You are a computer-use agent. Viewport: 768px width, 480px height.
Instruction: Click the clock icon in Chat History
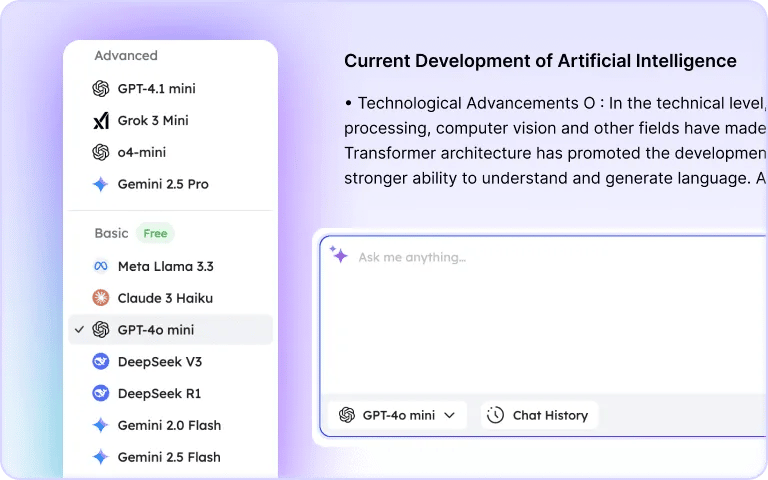(x=495, y=416)
